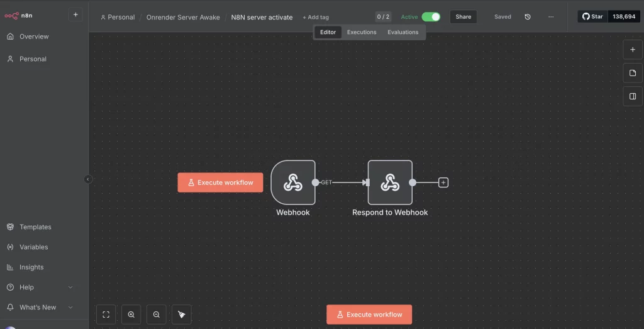644x329 pixels.
Task: Click the plus after Respond to Webhook
Action: pos(443,182)
